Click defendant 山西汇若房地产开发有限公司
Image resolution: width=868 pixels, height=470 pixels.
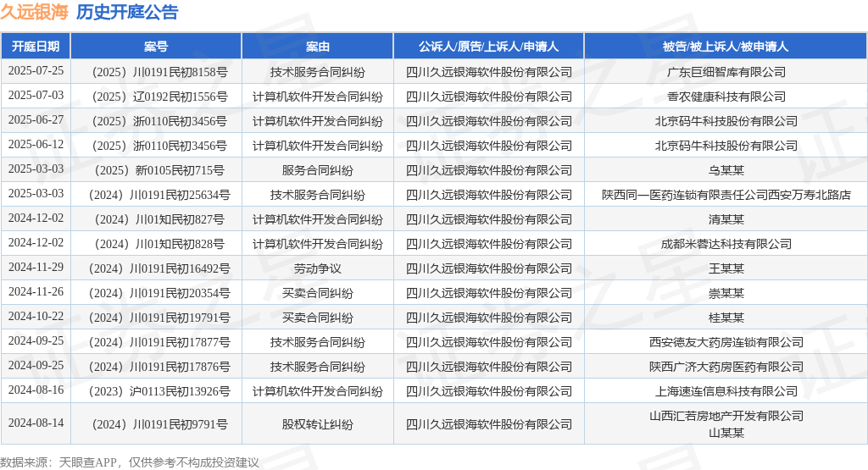(726, 416)
